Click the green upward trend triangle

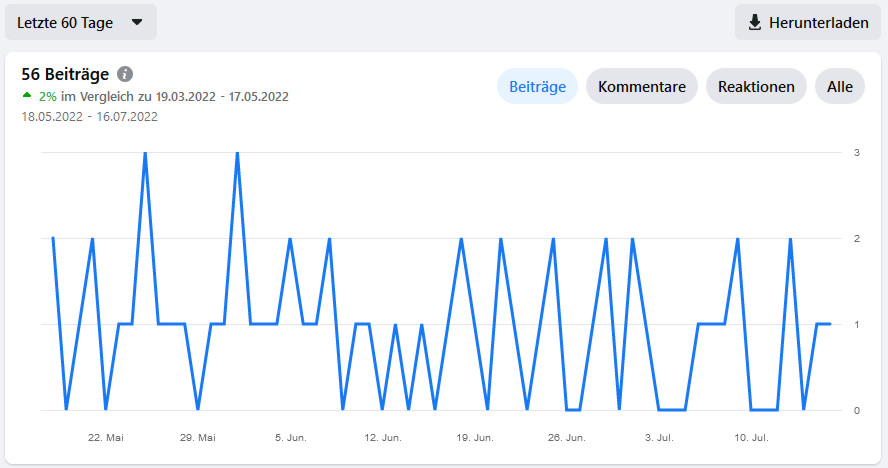point(27,97)
